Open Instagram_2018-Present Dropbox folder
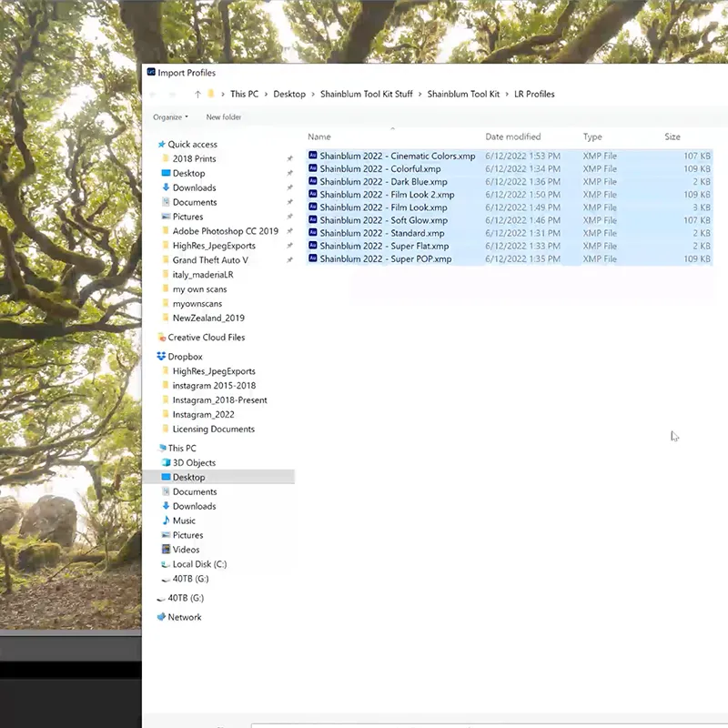 click(219, 400)
